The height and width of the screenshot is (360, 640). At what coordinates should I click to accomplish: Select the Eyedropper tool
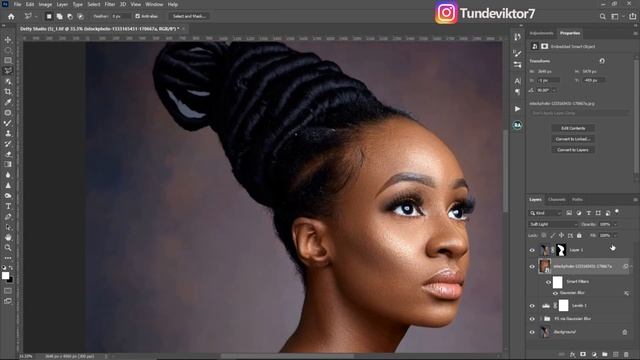(x=8, y=102)
